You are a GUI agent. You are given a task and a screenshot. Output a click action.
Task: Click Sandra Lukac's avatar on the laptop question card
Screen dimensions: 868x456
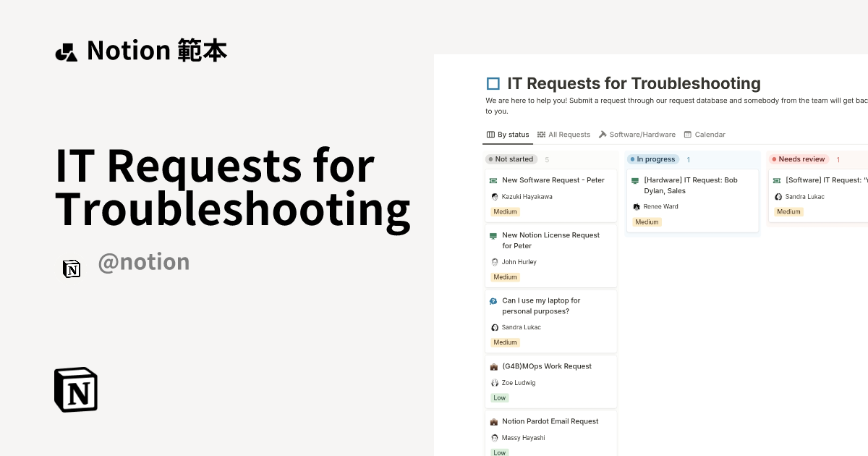[x=493, y=327]
